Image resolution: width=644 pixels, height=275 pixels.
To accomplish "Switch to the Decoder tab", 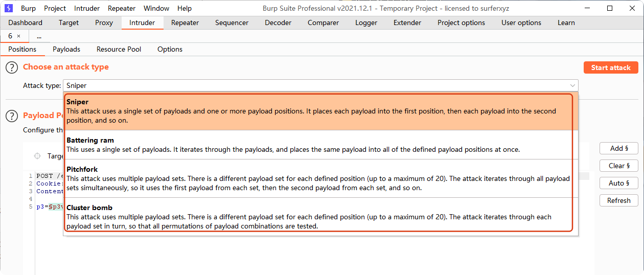I will tap(278, 22).
